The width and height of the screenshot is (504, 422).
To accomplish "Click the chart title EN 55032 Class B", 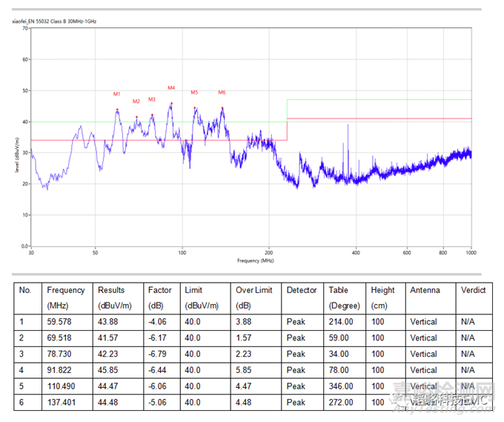I will (x=54, y=22).
